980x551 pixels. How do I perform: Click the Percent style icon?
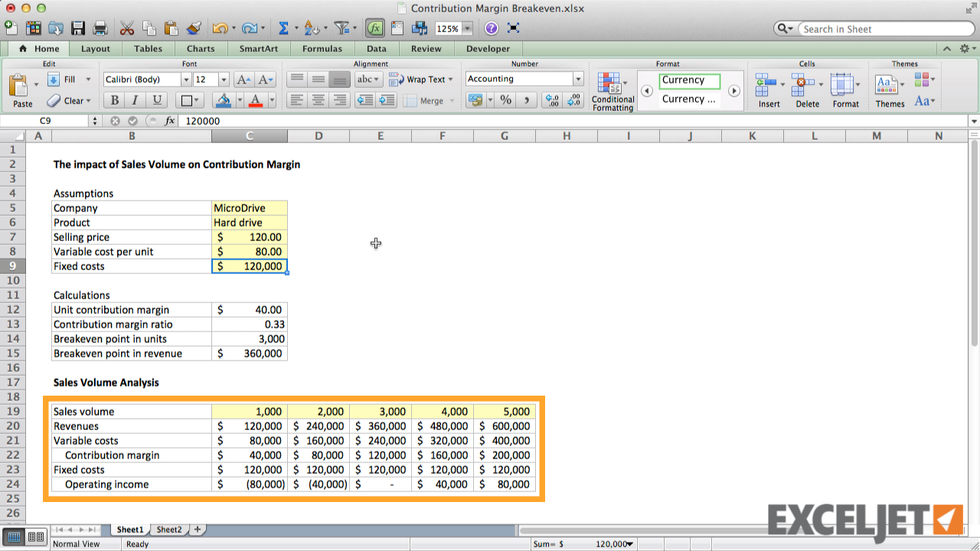[504, 100]
